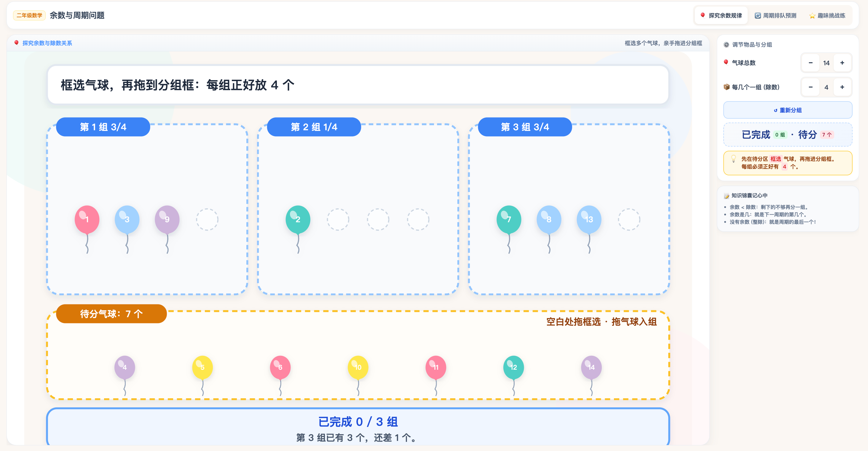Viewport: 868px width, 451px height.
Task: Open the 周期排队预测 tab
Action: point(775,15)
